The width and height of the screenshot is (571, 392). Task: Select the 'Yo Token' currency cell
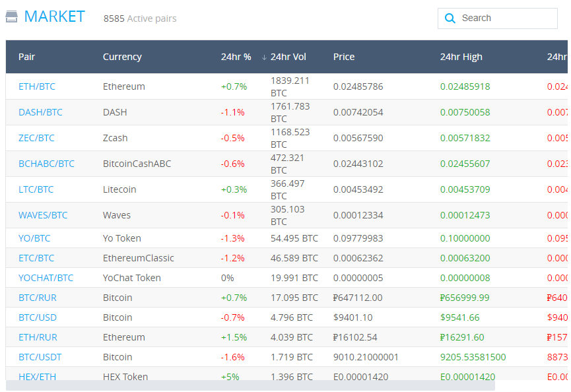tap(122, 238)
